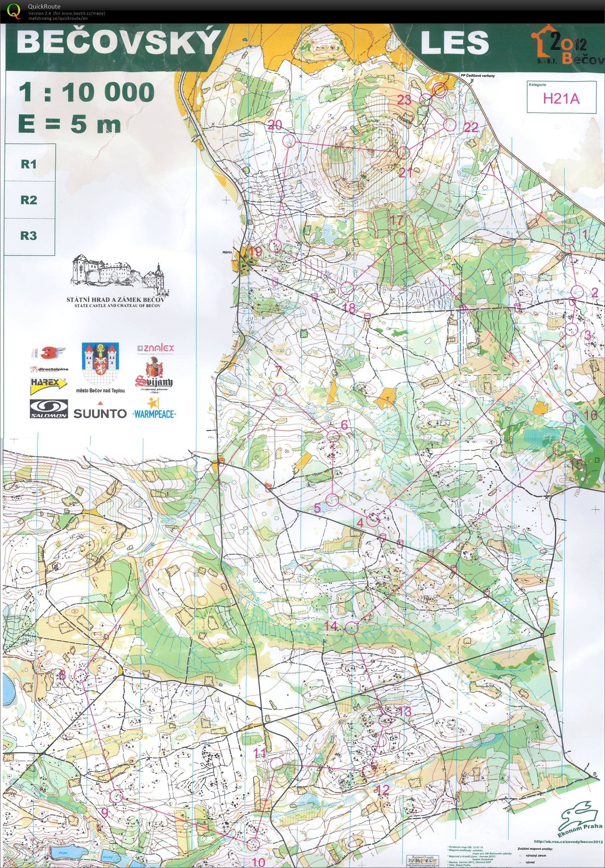Select the R1 box
The image size is (605, 868).
(x=29, y=163)
